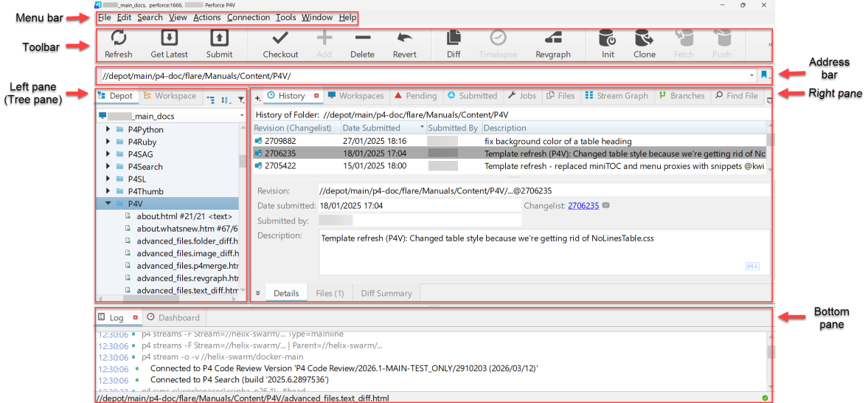Click the P4V folder icon in tree
Viewport: 868px width, 403px height.
pyautogui.click(x=120, y=204)
